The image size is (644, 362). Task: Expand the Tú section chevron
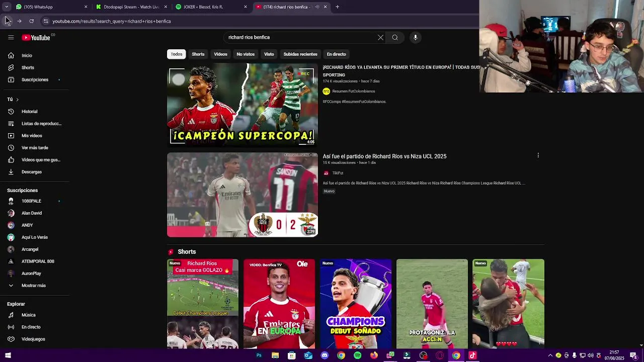click(17, 100)
